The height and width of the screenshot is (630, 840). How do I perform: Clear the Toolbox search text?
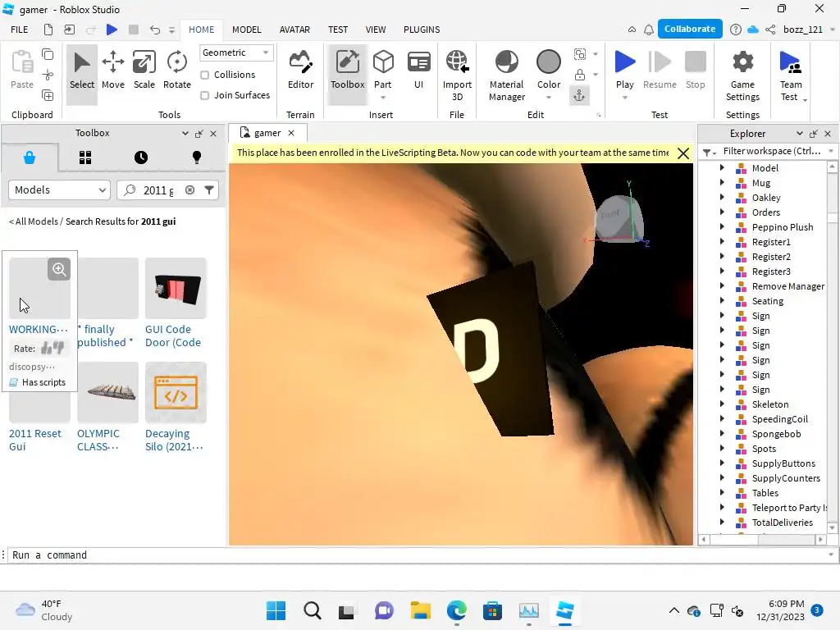tap(189, 189)
